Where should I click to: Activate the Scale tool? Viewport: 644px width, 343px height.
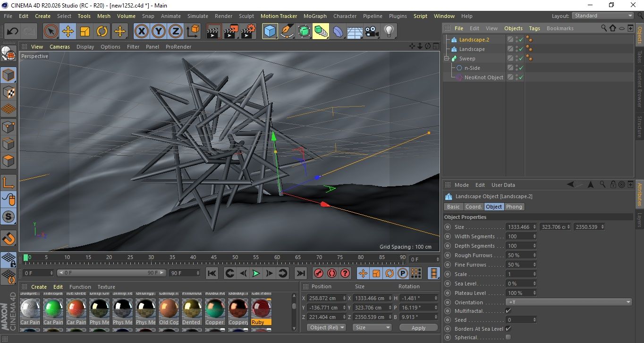(x=85, y=32)
